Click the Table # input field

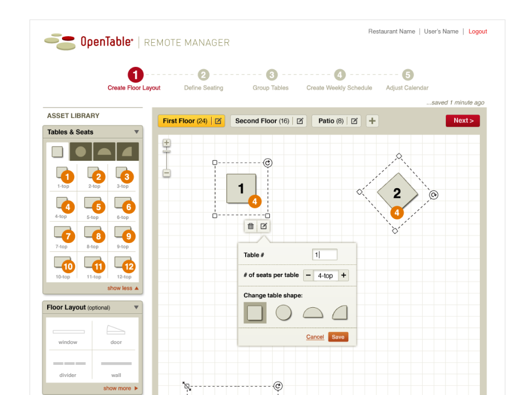(325, 255)
